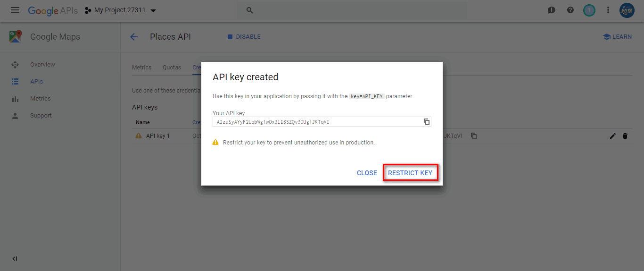Open Support in the sidebar
Viewport: 644px width, 271px height.
tap(41, 116)
